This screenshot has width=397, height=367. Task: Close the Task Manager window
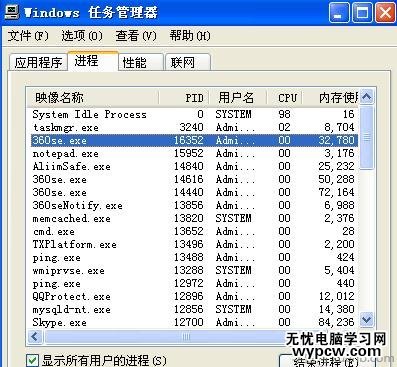coord(385,13)
